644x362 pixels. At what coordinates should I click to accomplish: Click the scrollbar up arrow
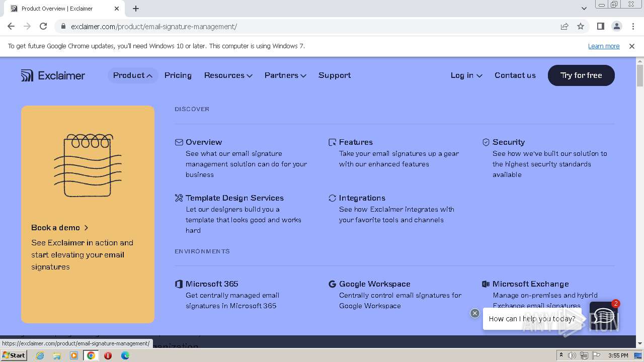pyautogui.click(x=640, y=61)
